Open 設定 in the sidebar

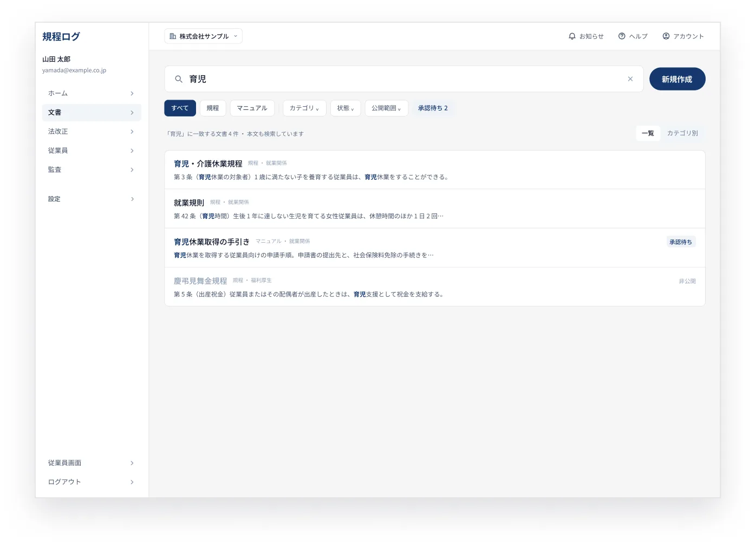pos(92,199)
